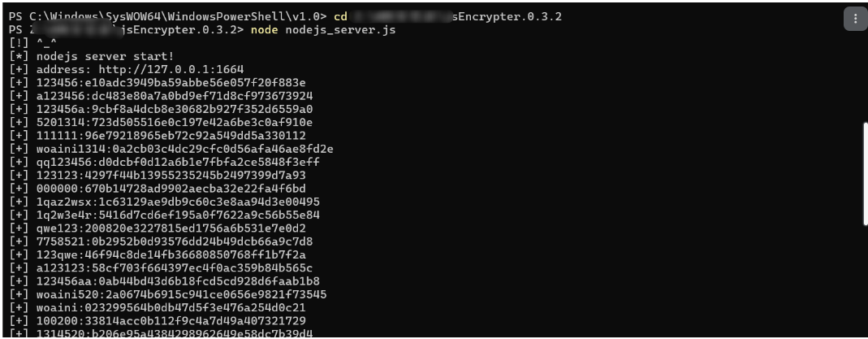868x339 pixels.
Task: Click the [!] ^_^ banner line
Action: tap(33, 43)
